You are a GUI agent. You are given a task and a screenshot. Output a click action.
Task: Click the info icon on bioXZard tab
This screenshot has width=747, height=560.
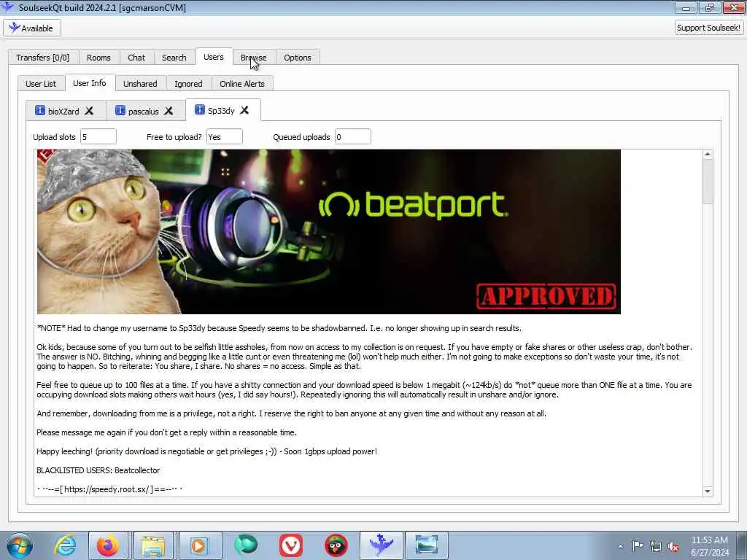[x=40, y=111]
